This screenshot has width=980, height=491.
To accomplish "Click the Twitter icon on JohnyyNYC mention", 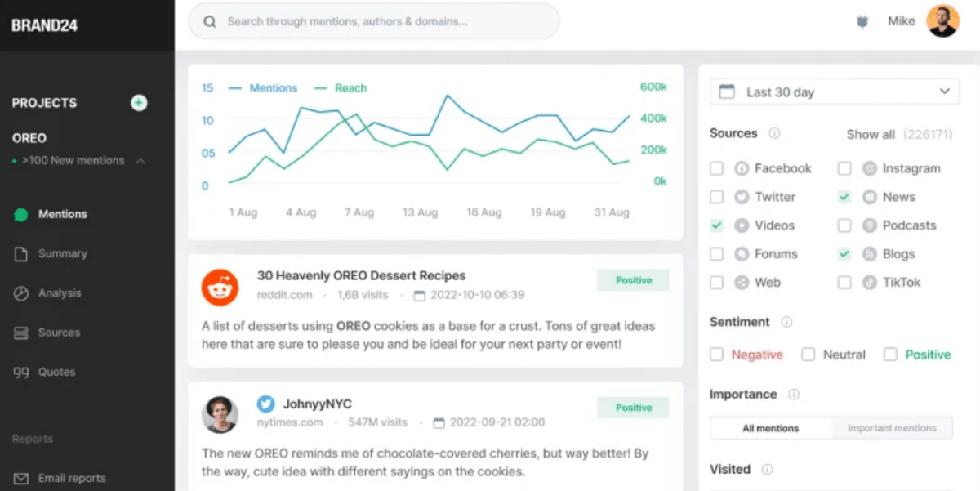I will (265, 403).
